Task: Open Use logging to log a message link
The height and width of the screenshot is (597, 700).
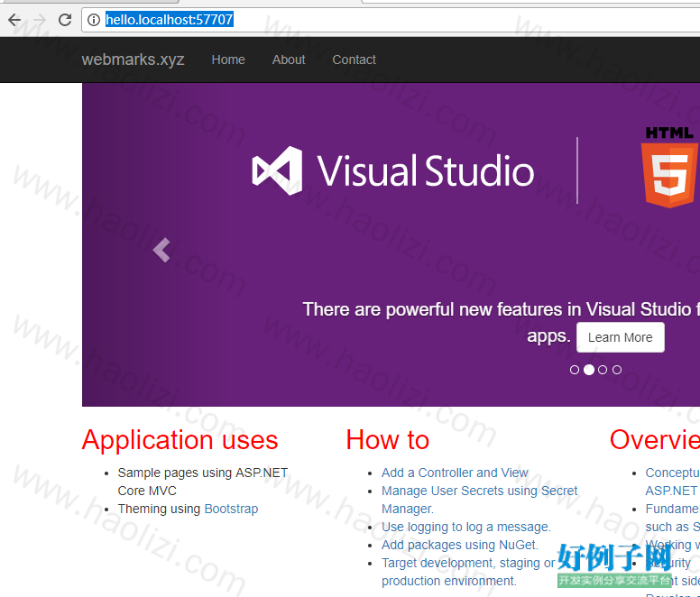Action: click(466, 527)
